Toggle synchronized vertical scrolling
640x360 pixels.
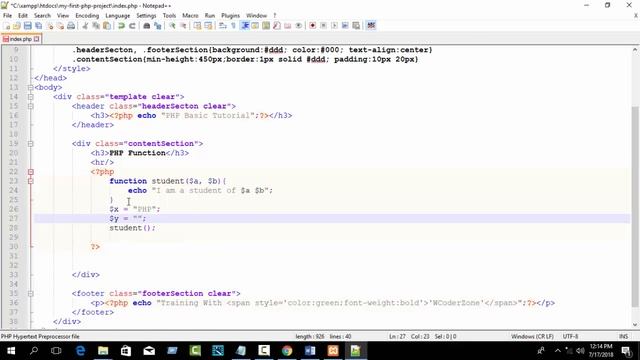pos(198,26)
